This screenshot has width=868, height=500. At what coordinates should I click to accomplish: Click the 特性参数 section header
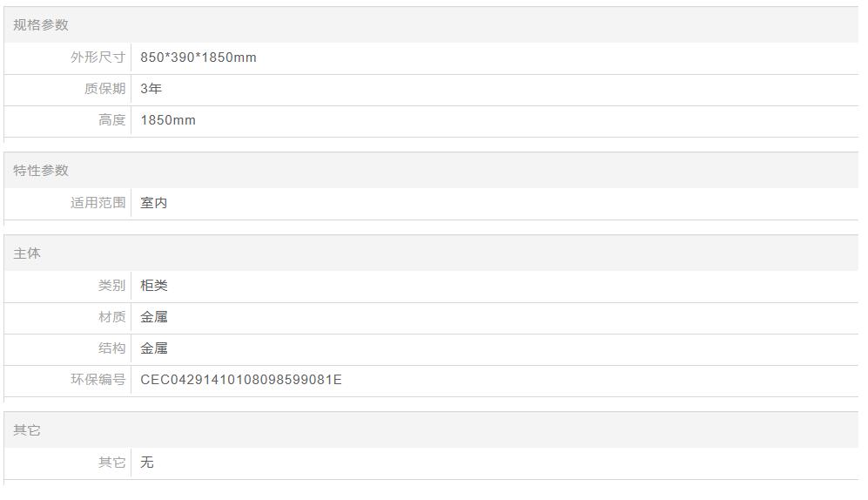pyautogui.click(x=41, y=171)
